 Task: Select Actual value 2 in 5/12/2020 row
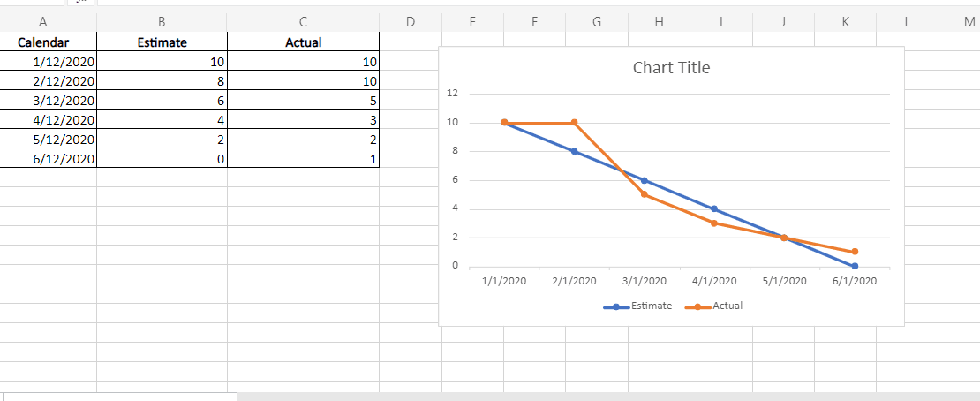click(x=303, y=139)
